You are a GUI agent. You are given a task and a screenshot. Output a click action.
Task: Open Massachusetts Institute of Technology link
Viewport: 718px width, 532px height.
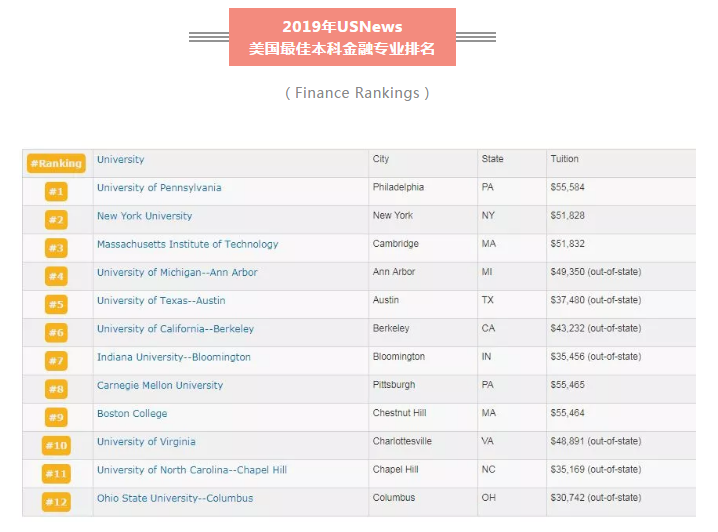(x=187, y=244)
